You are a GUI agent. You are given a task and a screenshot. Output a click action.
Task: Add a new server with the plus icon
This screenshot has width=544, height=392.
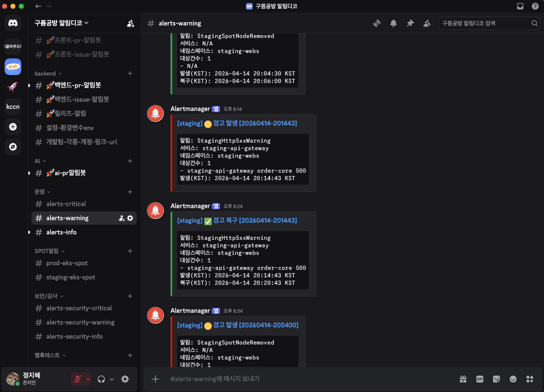pyautogui.click(x=13, y=127)
